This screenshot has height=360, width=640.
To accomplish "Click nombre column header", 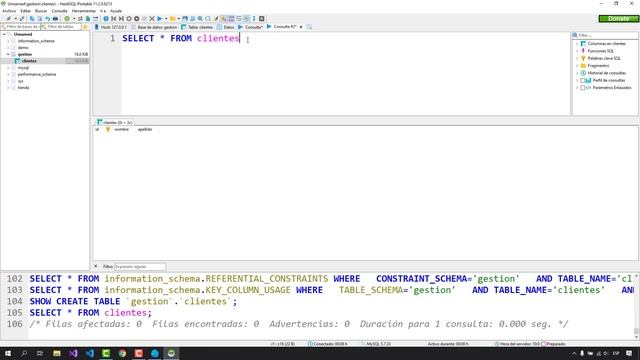I will 122,129.
